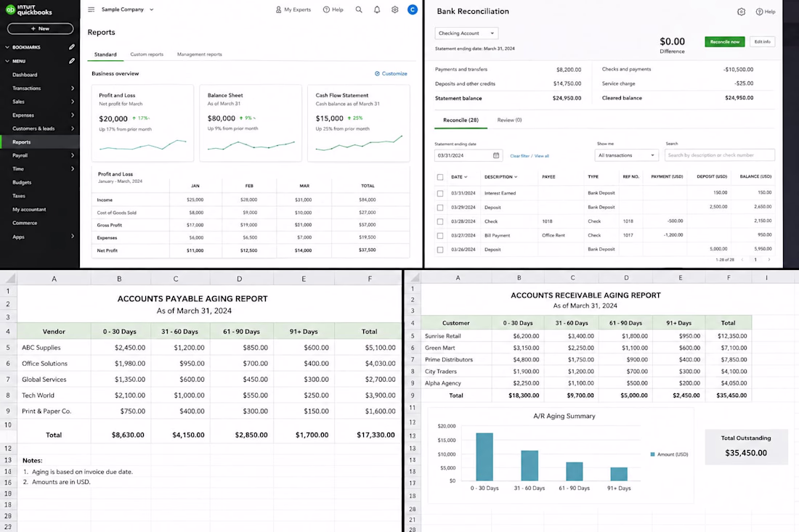Click ABC Supplies vendor cell
This screenshot has height=532, width=799.
coord(54,348)
